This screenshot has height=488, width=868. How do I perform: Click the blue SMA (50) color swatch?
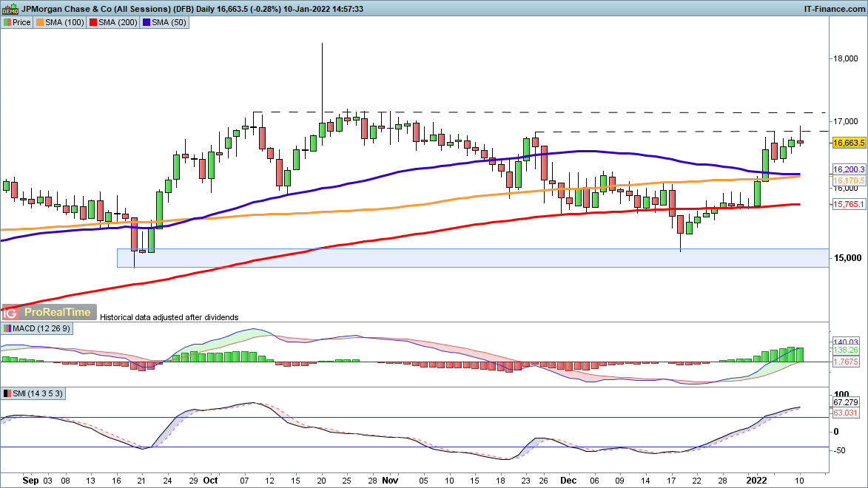point(146,23)
